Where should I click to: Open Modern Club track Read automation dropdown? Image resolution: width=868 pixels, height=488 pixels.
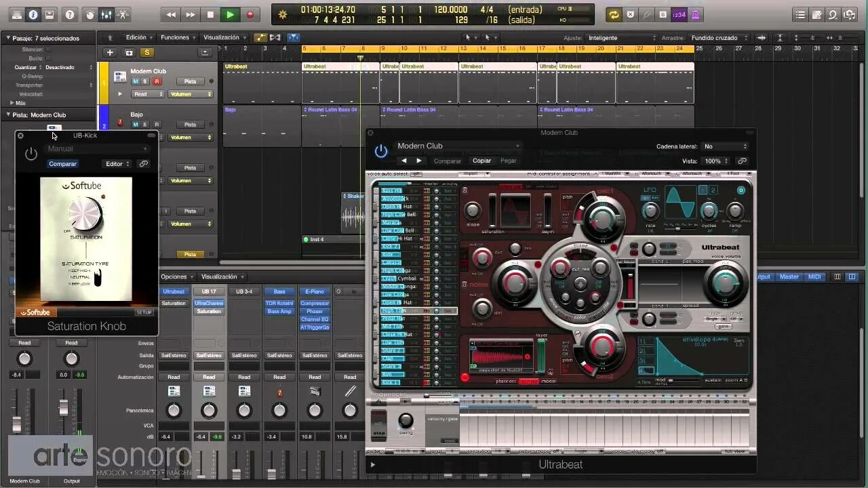[x=149, y=94]
